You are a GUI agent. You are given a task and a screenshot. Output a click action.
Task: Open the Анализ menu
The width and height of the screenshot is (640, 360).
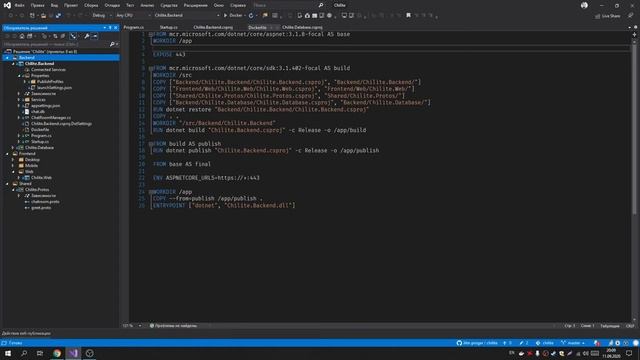tap(147, 5)
